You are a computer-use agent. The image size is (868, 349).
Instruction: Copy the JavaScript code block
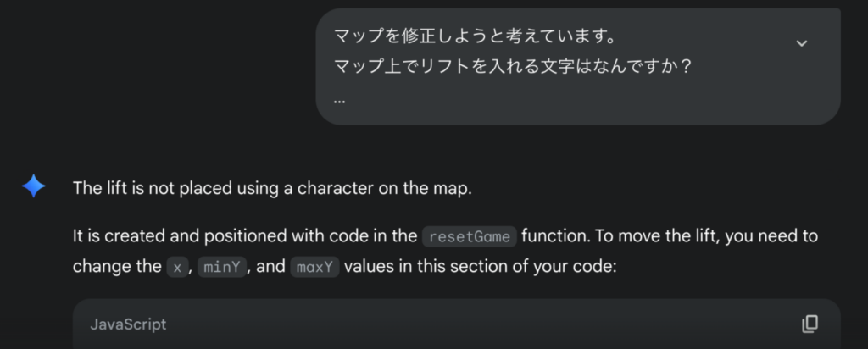pyautogui.click(x=810, y=324)
